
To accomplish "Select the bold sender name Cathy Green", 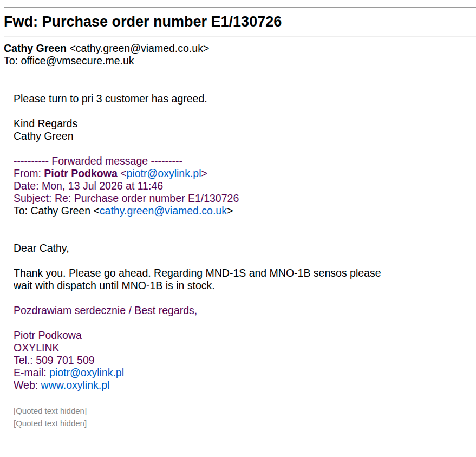I will (35, 48).
